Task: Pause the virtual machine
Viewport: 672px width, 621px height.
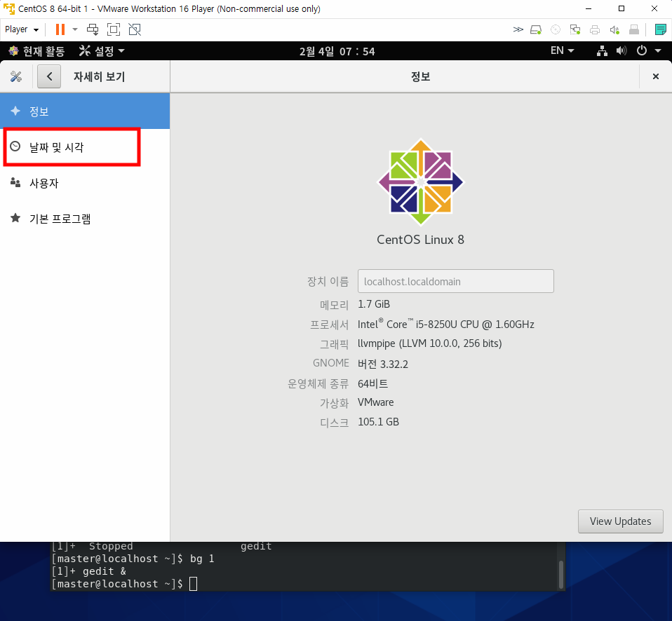Action: click(60, 29)
